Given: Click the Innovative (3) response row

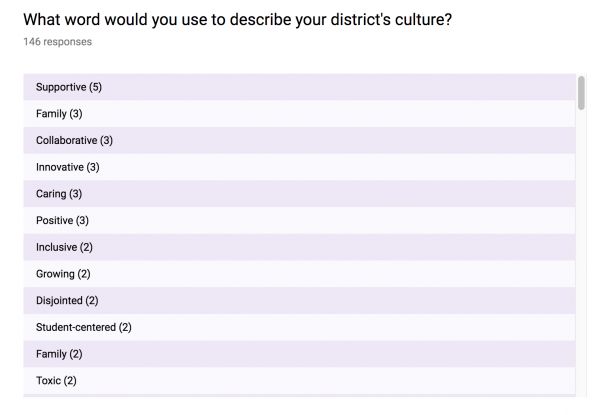Looking at the screenshot, I should (299, 167).
